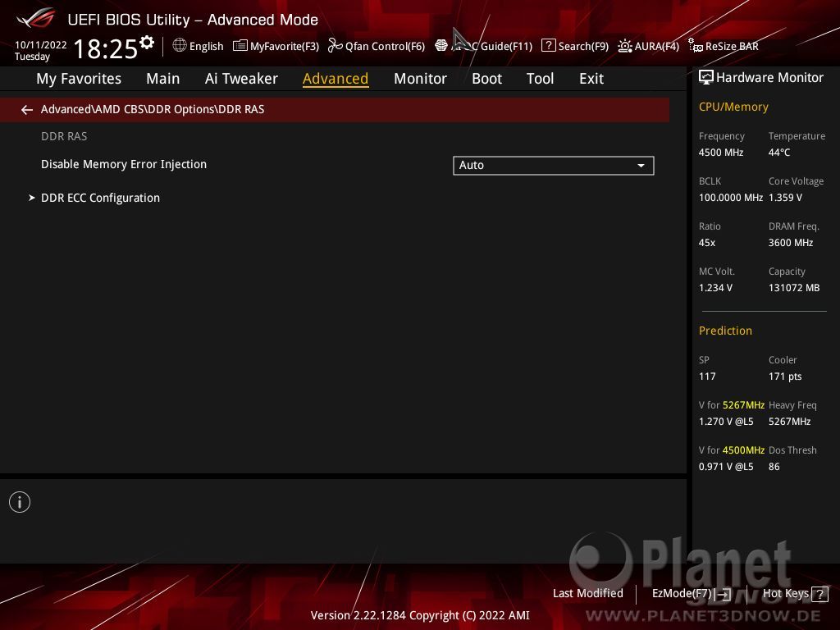Click SP value 117
Viewport: 840px width, 630px height.
(x=707, y=376)
